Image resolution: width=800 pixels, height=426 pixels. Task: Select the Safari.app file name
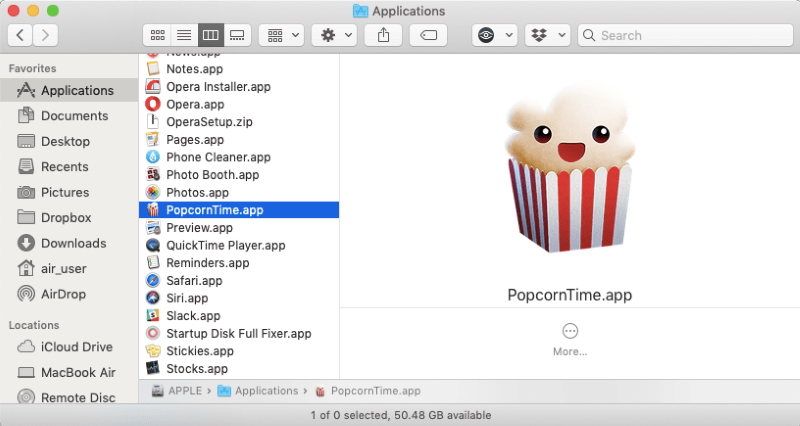194,281
